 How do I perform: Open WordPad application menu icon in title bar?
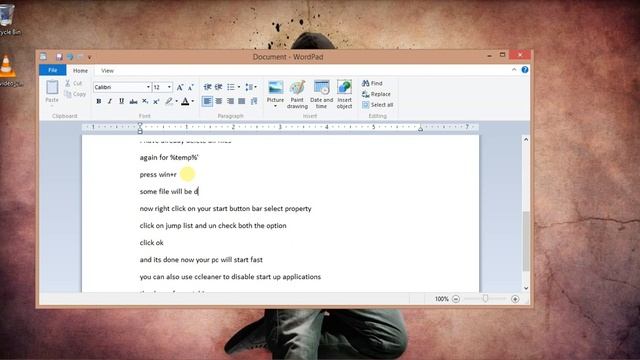pyautogui.click(x=43, y=56)
